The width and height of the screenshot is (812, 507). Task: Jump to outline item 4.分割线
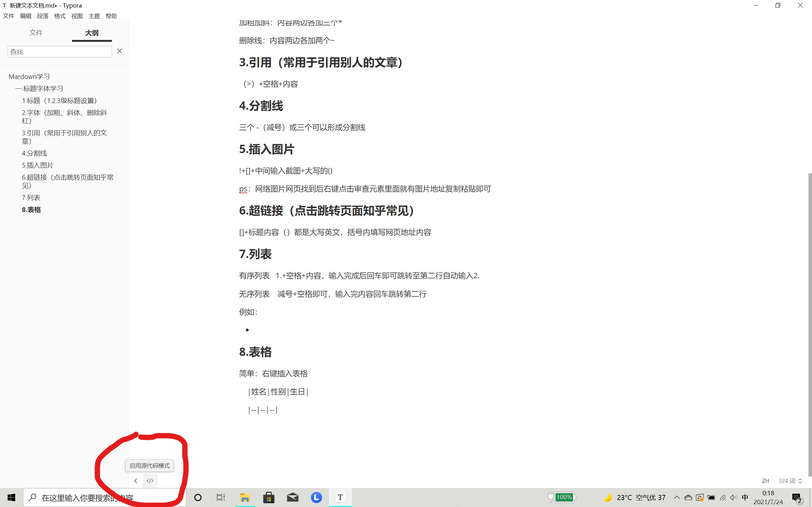(x=34, y=153)
